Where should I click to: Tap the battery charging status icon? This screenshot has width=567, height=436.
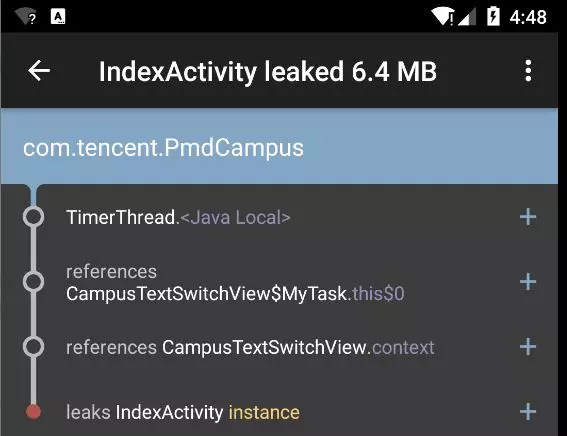point(493,16)
